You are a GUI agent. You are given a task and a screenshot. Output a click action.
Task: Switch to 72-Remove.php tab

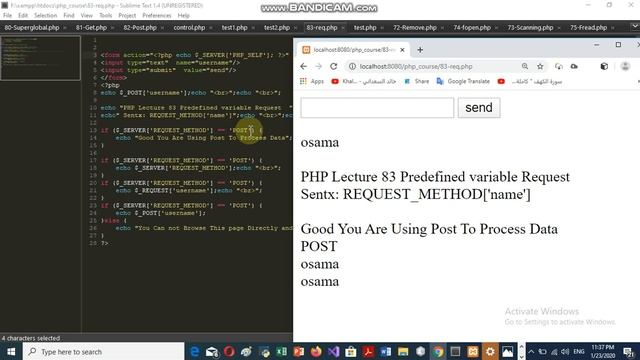(415, 28)
